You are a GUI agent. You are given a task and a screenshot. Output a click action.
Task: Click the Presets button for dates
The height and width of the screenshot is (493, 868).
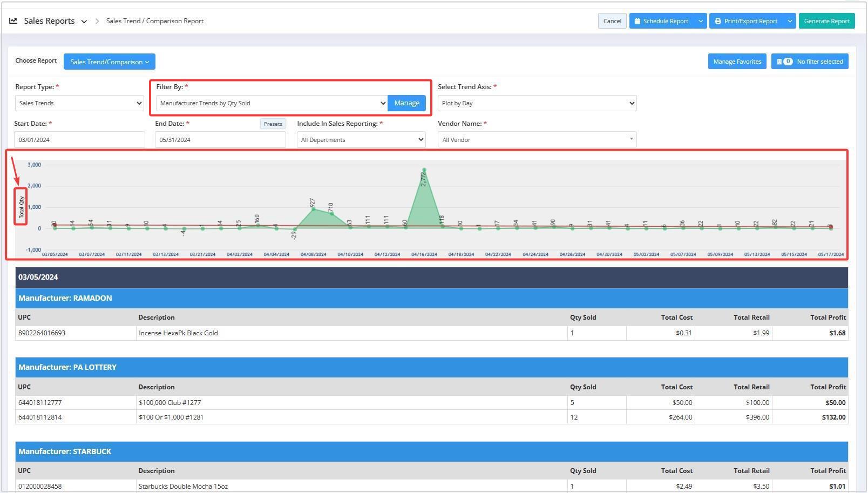(273, 124)
